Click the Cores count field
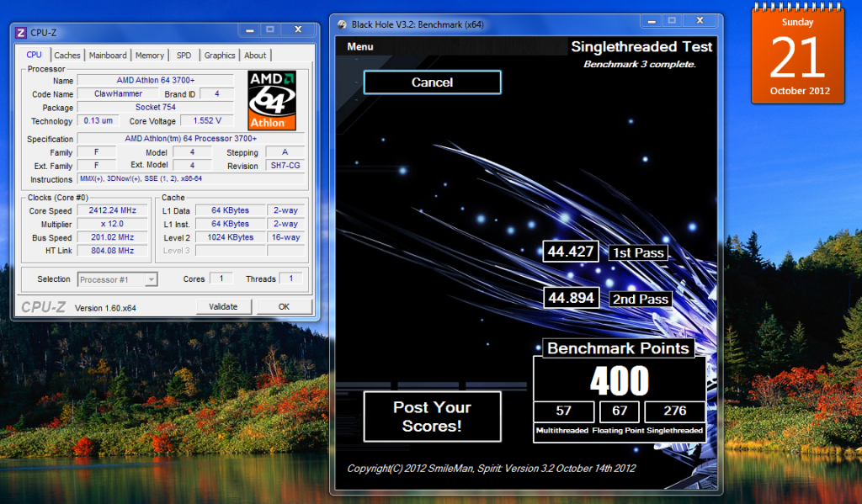 (x=221, y=279)
